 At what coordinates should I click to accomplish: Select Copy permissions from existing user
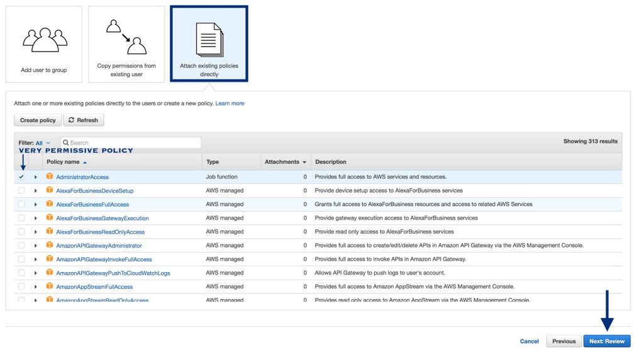tap(126, 44)
